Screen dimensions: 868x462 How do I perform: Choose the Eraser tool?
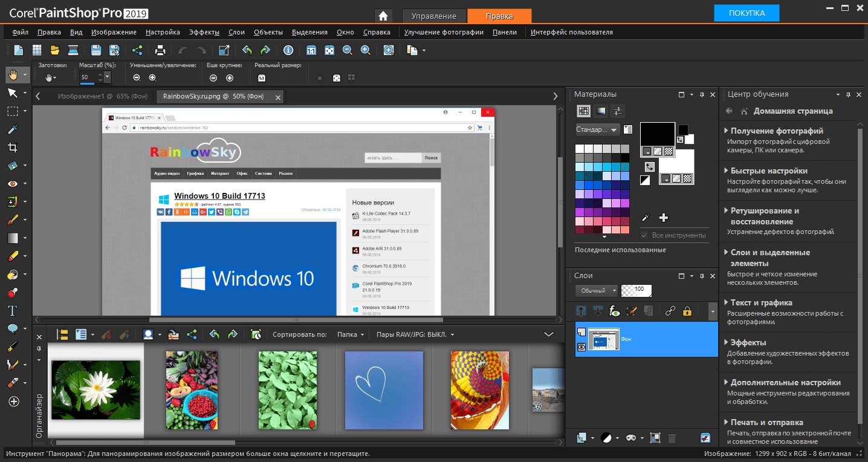point(13,256)
